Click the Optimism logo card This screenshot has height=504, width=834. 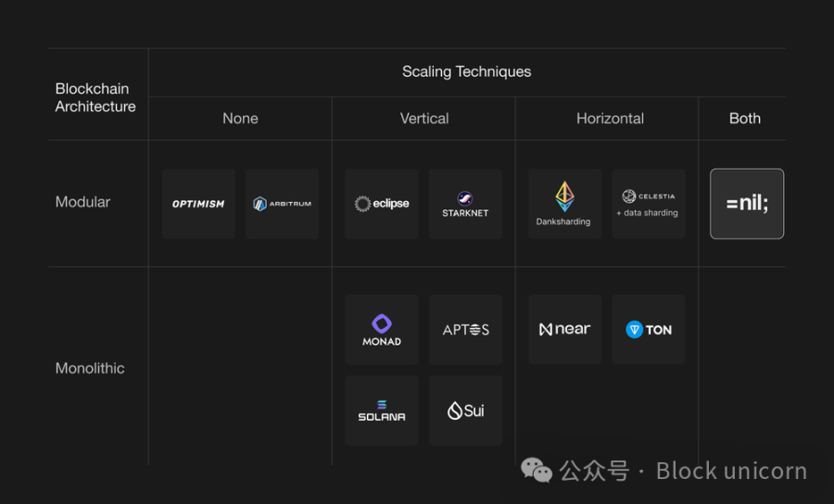pyautogui.click(x=198, y=204)
